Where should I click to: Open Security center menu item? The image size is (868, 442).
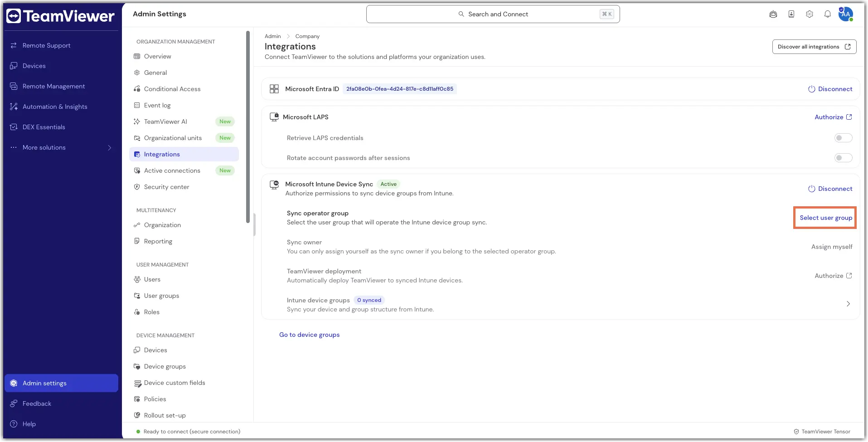[x=184, y=187]
